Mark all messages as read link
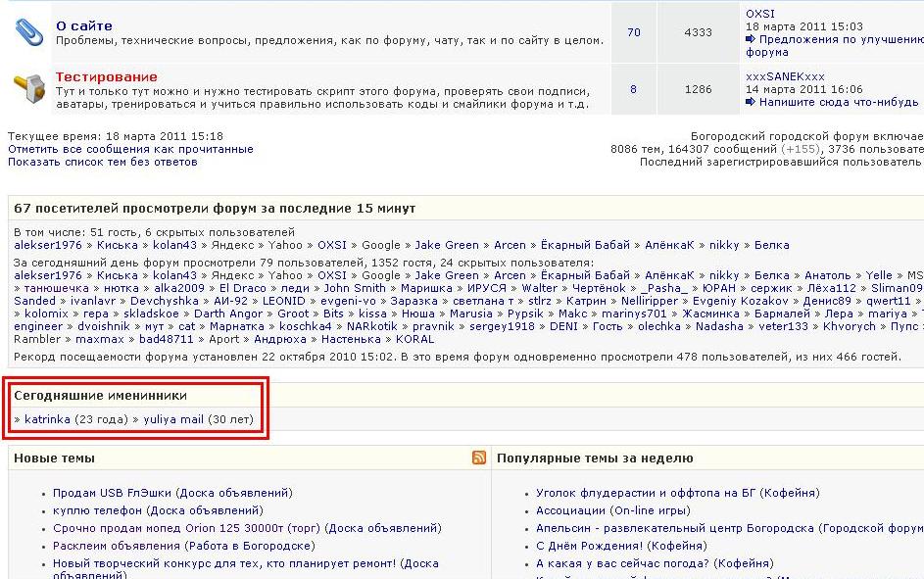The image size is (924, 579). [130, 149]
